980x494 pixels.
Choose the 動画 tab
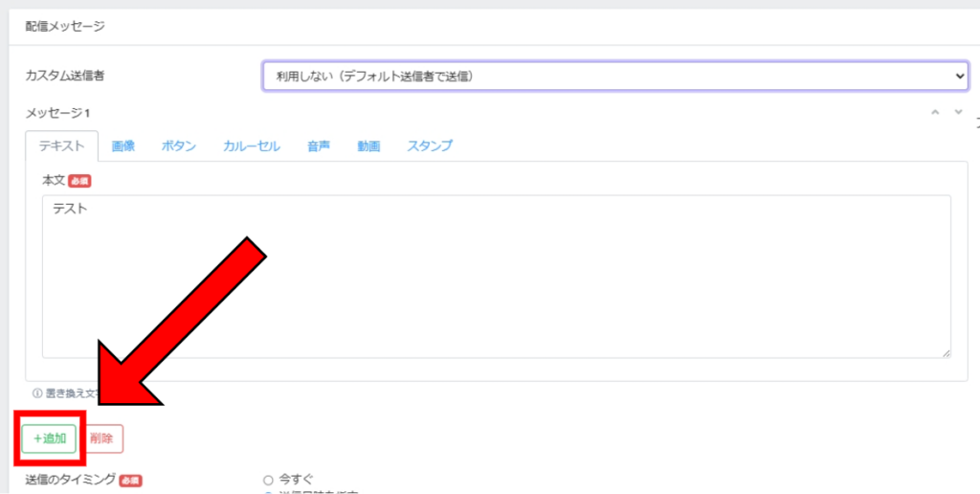click(x=368, y=146)
